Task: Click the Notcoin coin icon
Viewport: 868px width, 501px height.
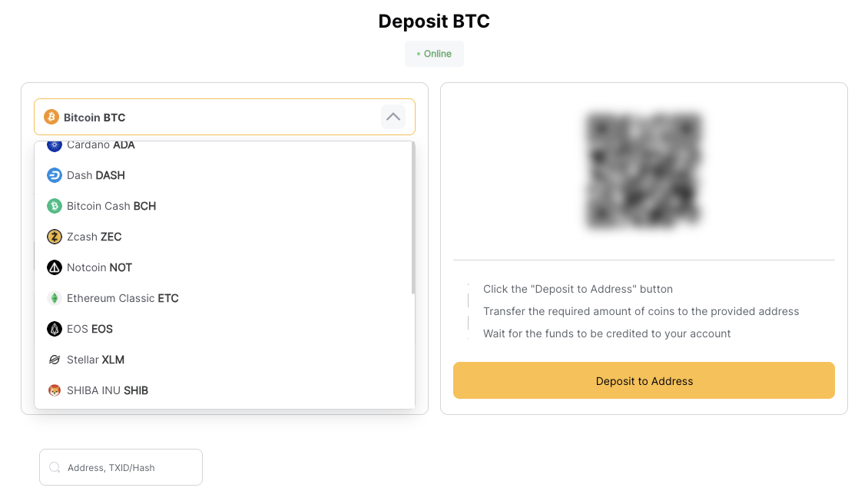Action: (53, 267)
